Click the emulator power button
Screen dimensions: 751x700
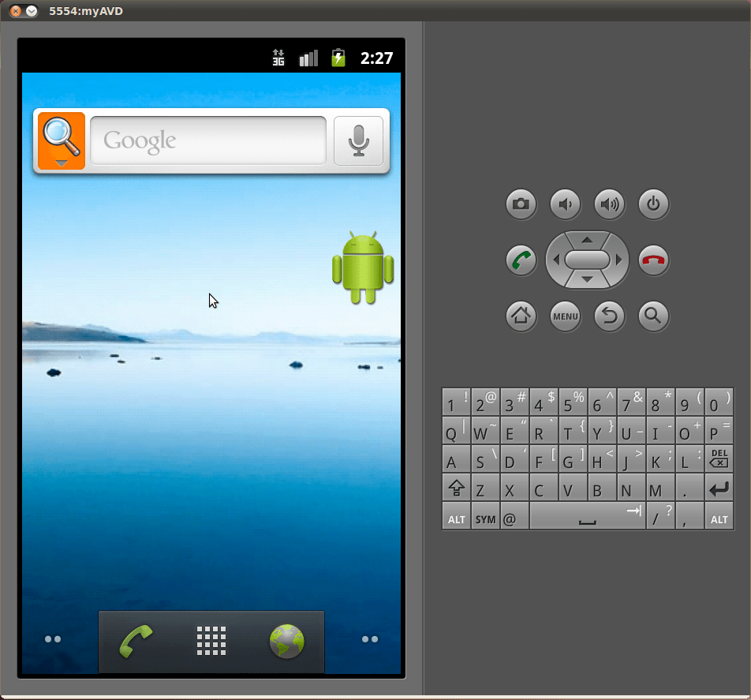click(653, 204)
